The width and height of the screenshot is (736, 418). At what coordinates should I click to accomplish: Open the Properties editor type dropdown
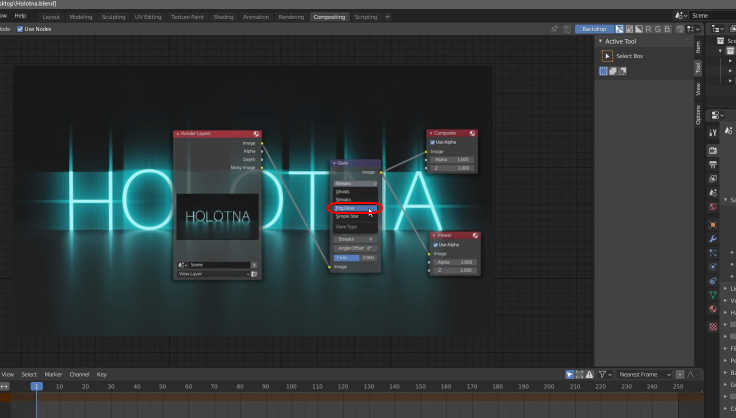point(718,115)
